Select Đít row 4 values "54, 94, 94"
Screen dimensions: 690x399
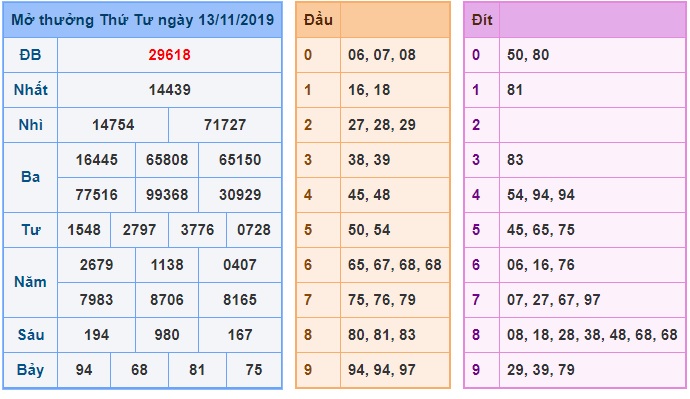click(x=541, y=195)
